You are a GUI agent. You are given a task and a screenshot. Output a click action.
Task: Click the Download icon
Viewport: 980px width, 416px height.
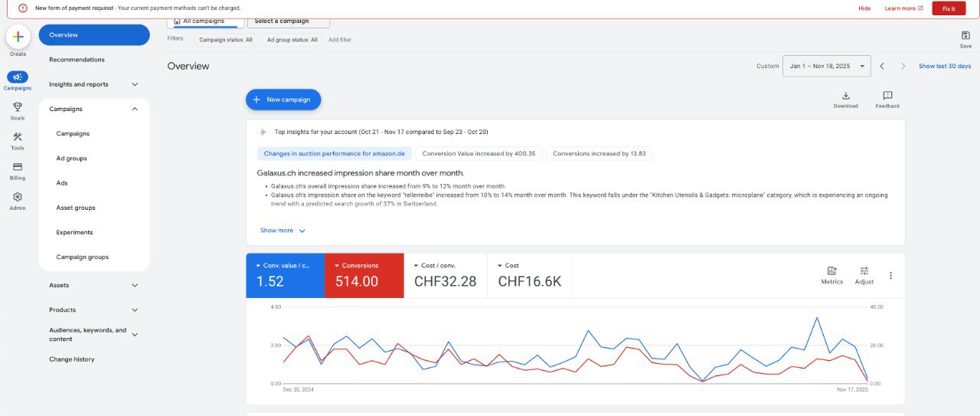pyautogui.click(x=845, y=96)
